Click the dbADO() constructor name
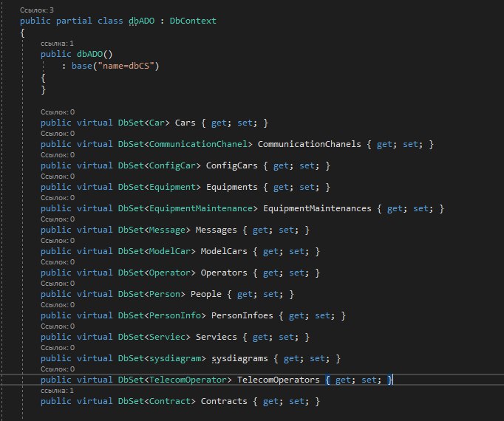Viewport: 504px width, 421px height. (x=89, y=54)
